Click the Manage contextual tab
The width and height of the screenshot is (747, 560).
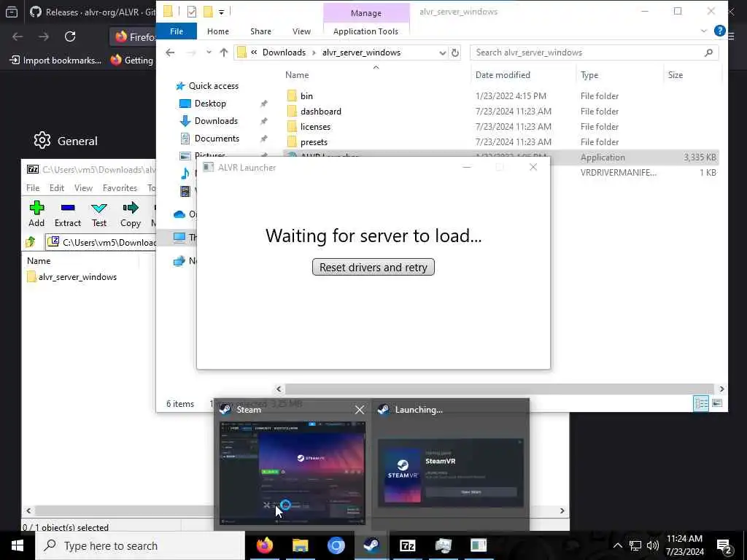(x=366, y=13)
